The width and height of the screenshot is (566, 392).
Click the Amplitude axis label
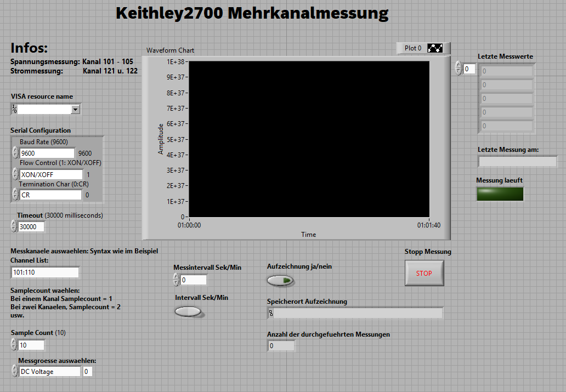pyautogui.click(x=161, y=139)
